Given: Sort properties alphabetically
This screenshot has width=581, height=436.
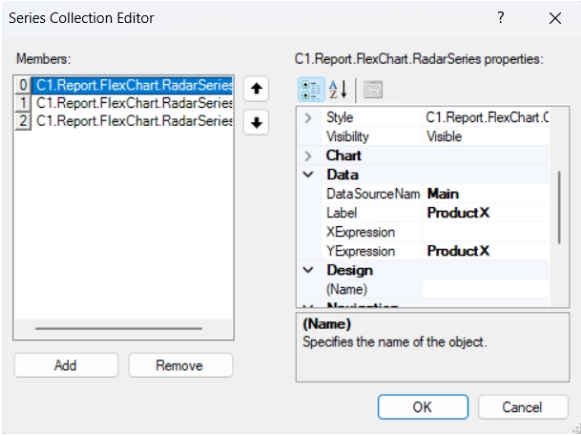Looking at the screenshot, I should [x=339, y=90].
